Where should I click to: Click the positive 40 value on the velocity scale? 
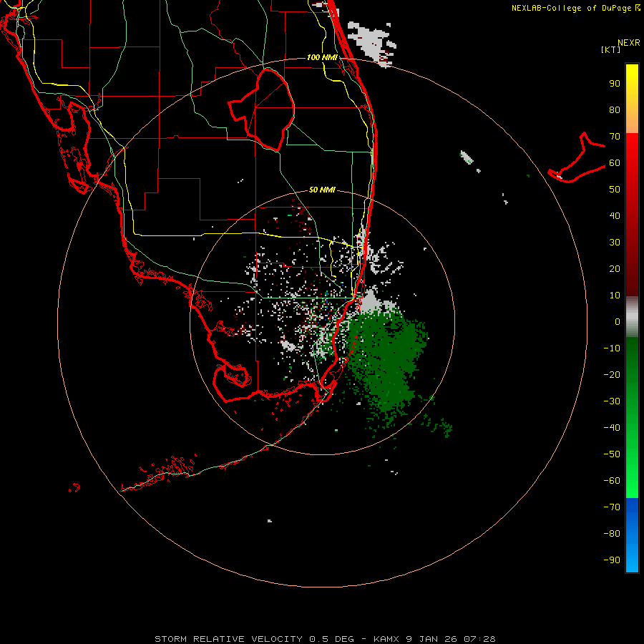615,215
